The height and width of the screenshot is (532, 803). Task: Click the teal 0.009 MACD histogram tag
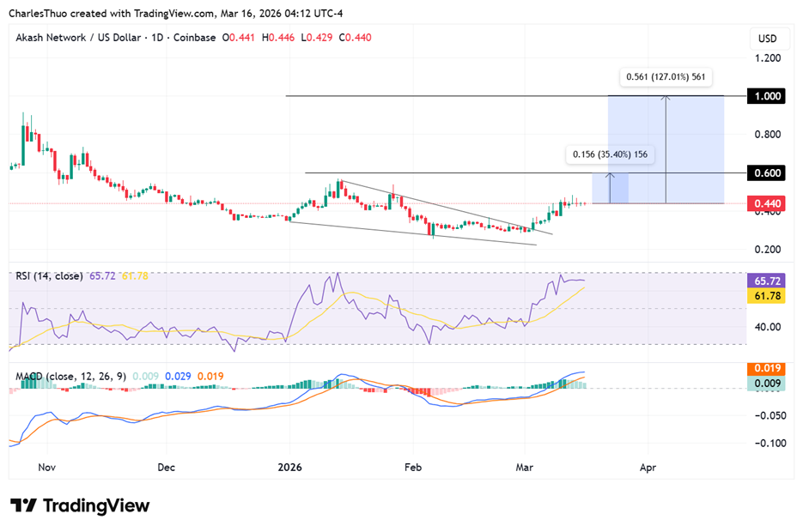click(767, 384)
